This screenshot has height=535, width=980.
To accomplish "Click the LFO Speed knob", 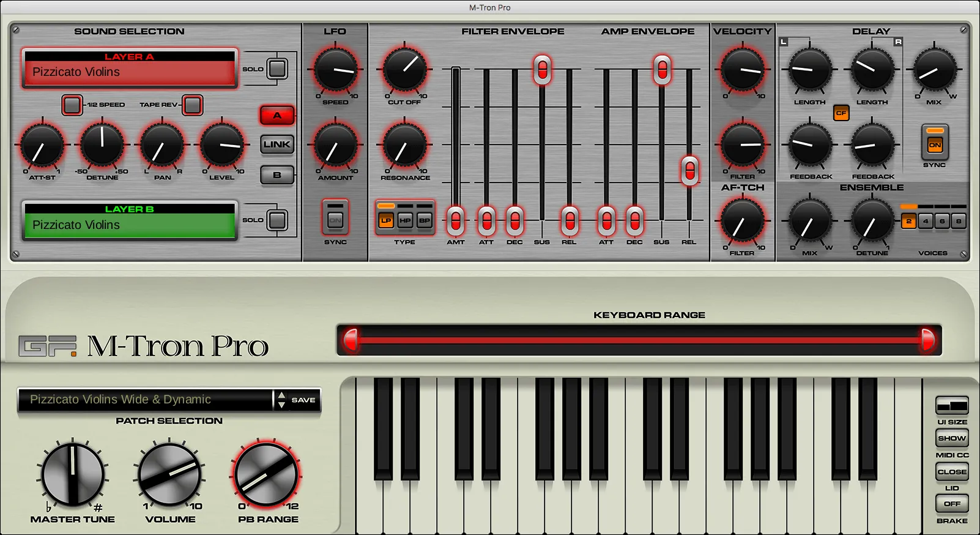I will (335, 70).
